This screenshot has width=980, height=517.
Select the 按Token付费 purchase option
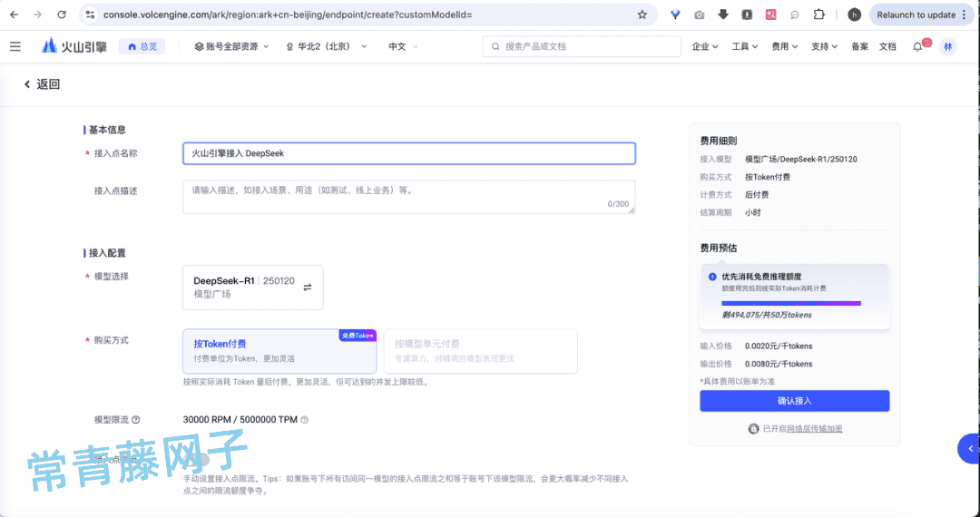coord(279,351)
